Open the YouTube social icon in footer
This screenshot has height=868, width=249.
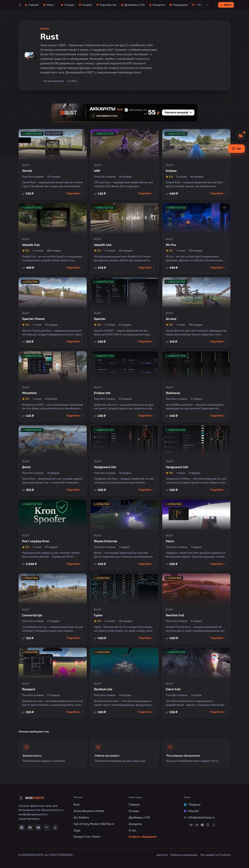point(38,827)
